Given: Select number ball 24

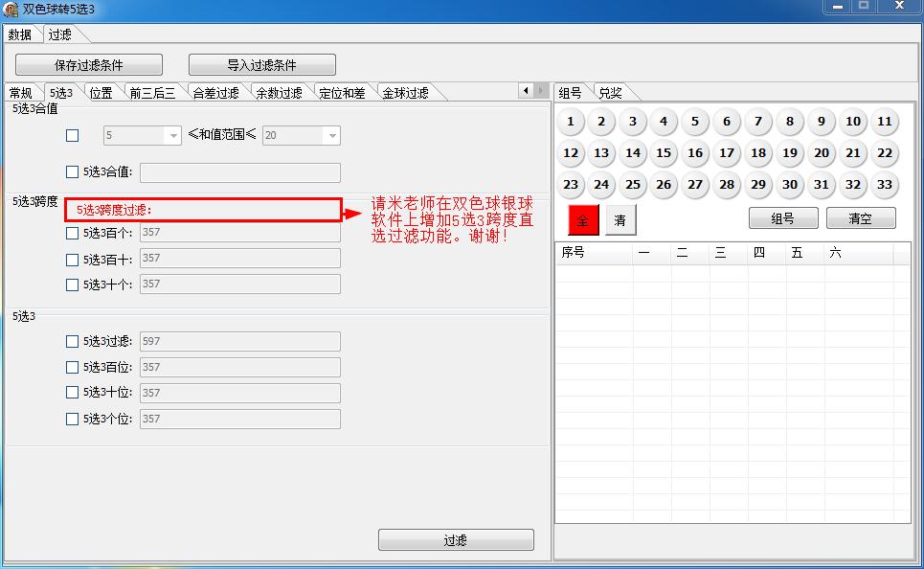Looking at the screenshot, I should (x=601, y=185).
